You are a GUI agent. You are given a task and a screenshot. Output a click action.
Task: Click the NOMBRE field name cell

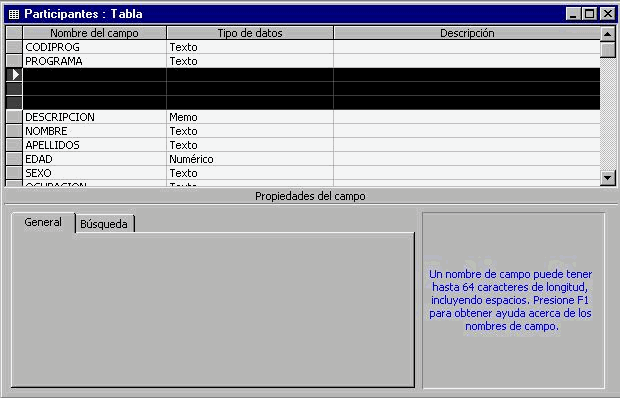pyautogui.click(x=95, y=131)
